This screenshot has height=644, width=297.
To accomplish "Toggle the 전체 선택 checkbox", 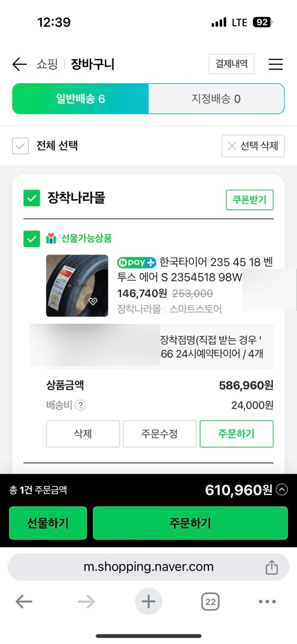I will pos(20,146).
